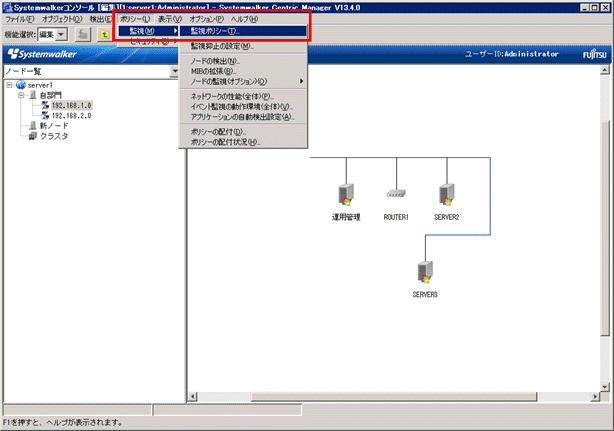The width and height of the screenshot is (614, 431).
Task: Click the クラスタ cluster icon
Action: [33, 136]
